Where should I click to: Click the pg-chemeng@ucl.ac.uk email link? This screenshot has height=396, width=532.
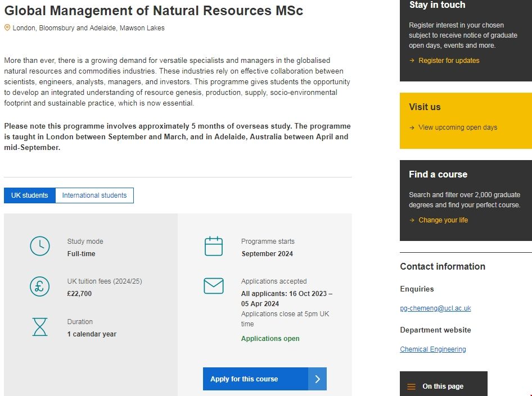pyautogui.click(x=435, y=308)
